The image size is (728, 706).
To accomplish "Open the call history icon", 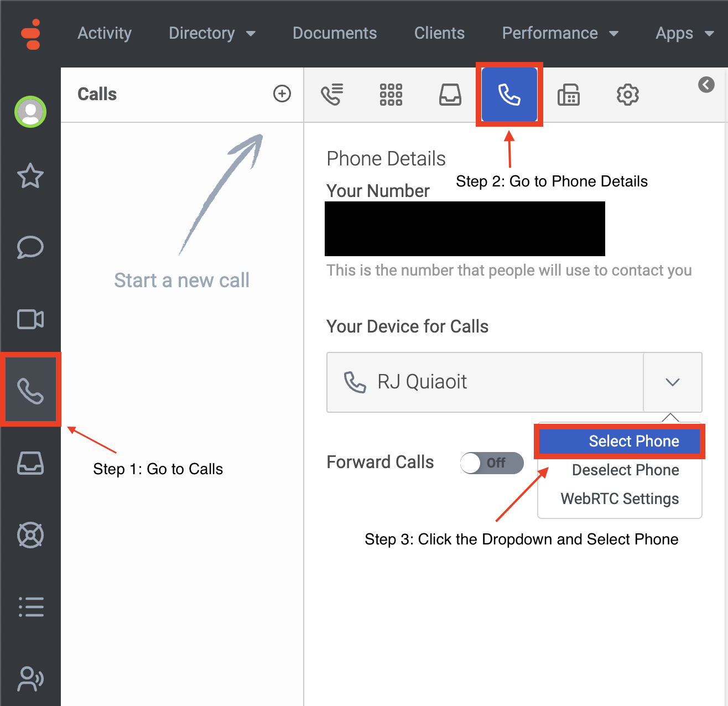I will [x=332, y=95].
